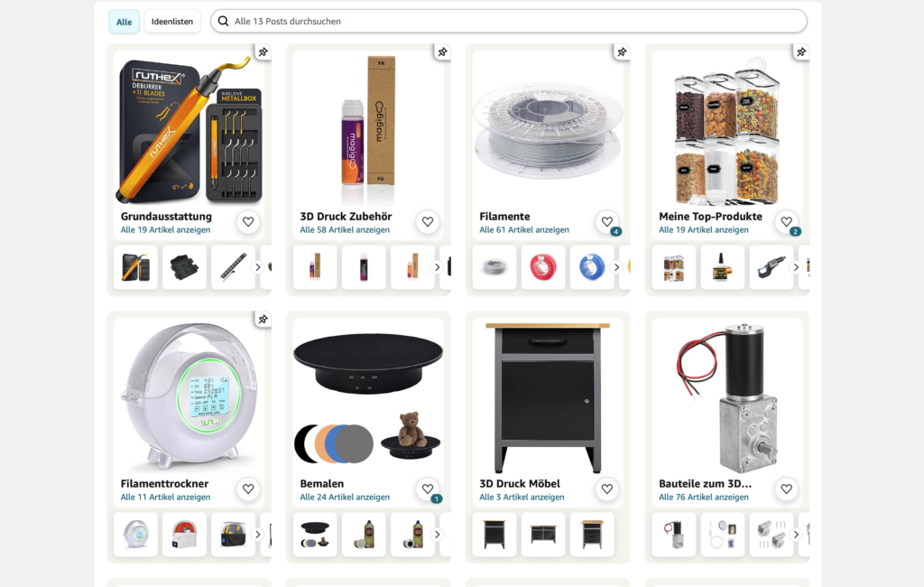Click the pin icon on Grundausstattung card
Image resolution: width=924 pixels, height=587 pixels.
(263, 51)
